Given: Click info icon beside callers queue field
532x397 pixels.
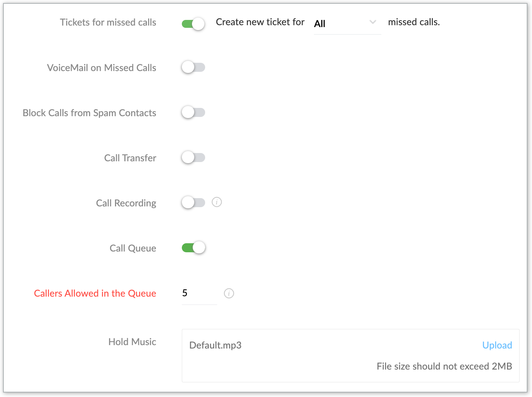Looking at the screenshot, I should 229,293.
